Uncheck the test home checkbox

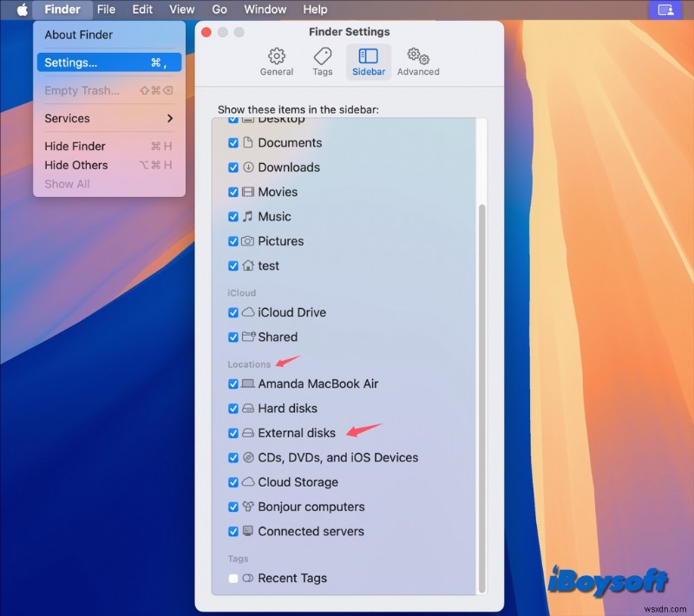[x=233, y=265]
